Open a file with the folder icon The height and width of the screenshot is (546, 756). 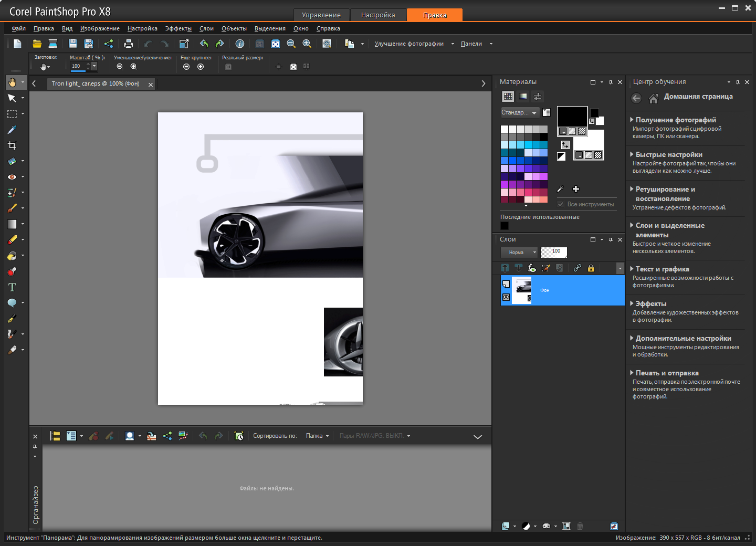(37, 44)
